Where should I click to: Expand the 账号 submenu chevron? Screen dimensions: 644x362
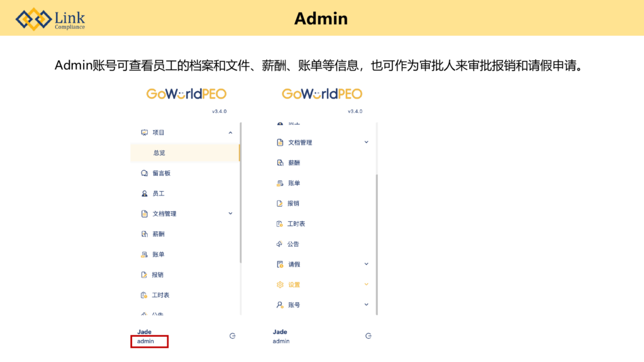[366, 304]
